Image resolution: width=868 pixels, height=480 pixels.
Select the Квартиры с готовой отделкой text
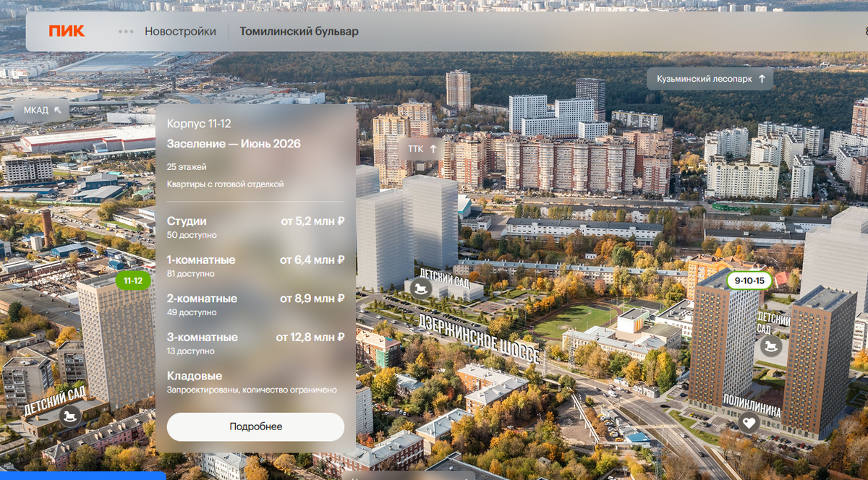pyautogui.click(x=225, y=184)
